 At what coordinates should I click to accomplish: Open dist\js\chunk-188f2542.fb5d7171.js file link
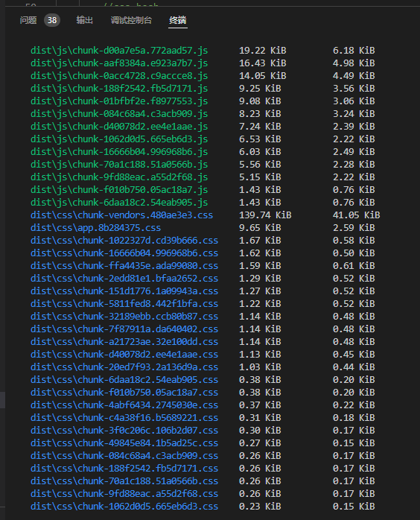[119, 89]
